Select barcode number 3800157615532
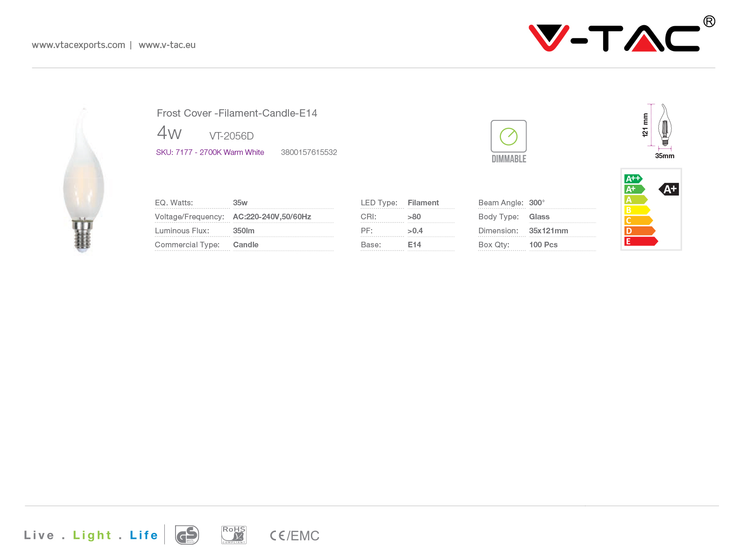 309,152
